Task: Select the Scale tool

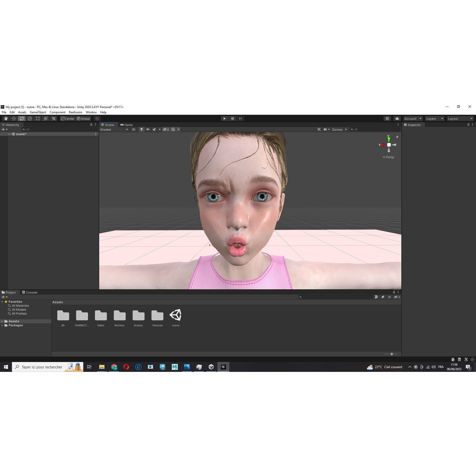Action: pos(30,119)
